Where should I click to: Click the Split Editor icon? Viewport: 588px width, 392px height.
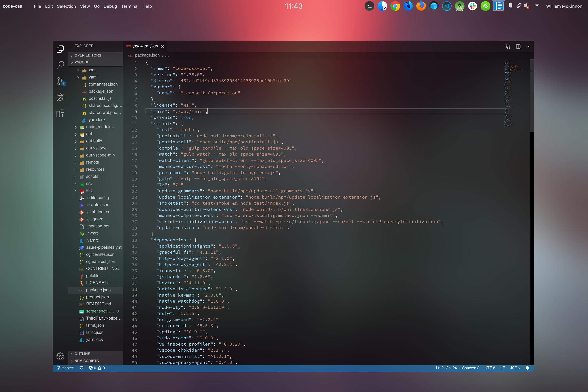[518, 46]
